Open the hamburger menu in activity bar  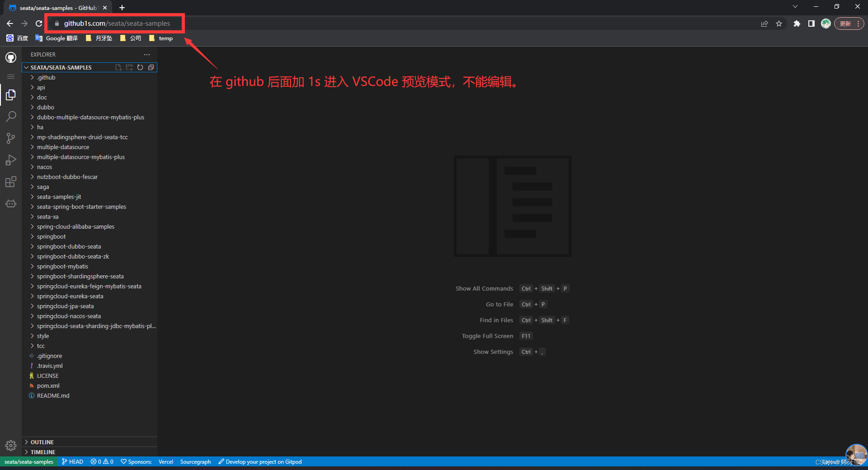(x=11, y=77)
